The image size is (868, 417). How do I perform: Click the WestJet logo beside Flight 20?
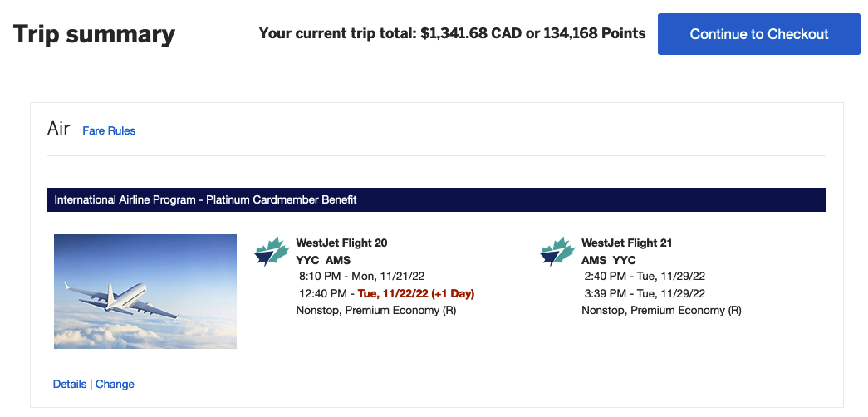pyautogui.click(x=271, y=252)
